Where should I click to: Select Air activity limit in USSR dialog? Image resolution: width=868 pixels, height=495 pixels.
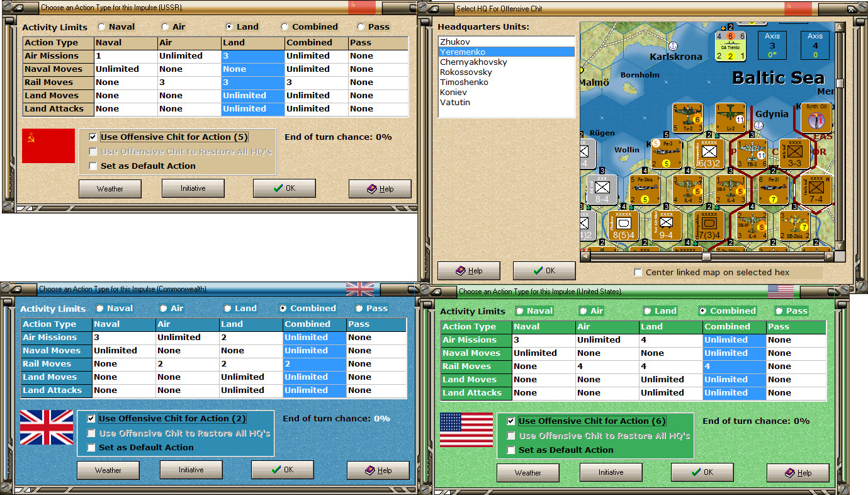(x=165, y=27)
